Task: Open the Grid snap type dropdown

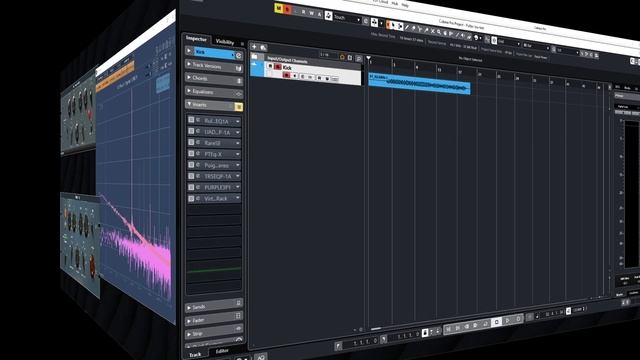Action: (x=509, y=42)
